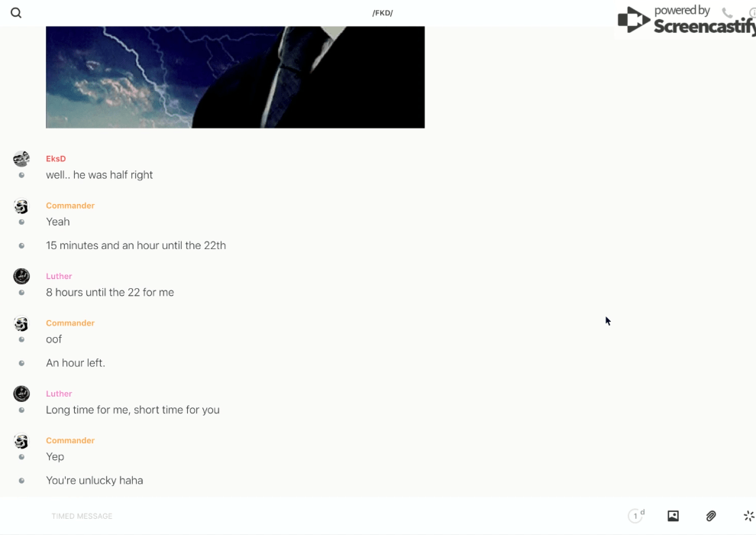Open the lightning suit image thumbnail

pos(235,77)
